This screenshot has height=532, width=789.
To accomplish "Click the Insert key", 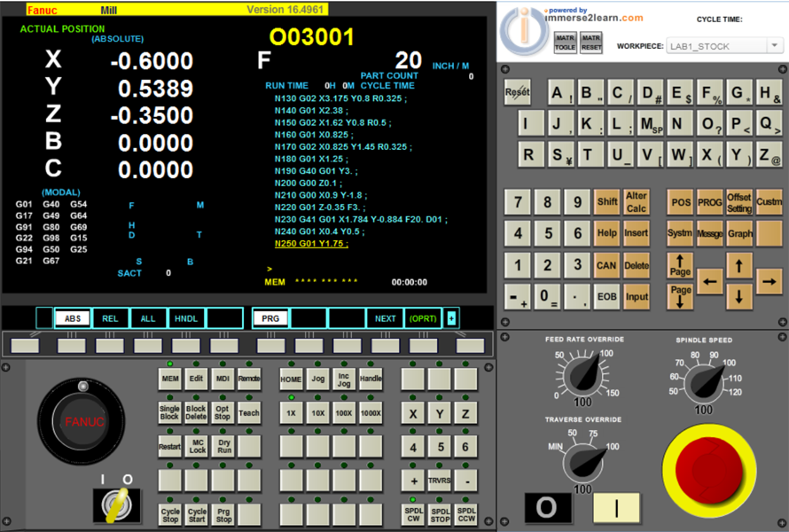I will [637, 233].
